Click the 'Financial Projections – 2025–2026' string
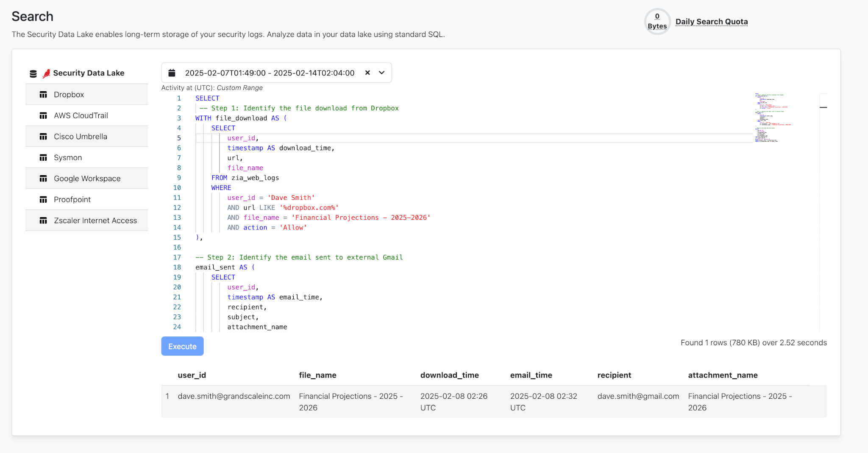868x453 pixels. (x=361, y=218)
